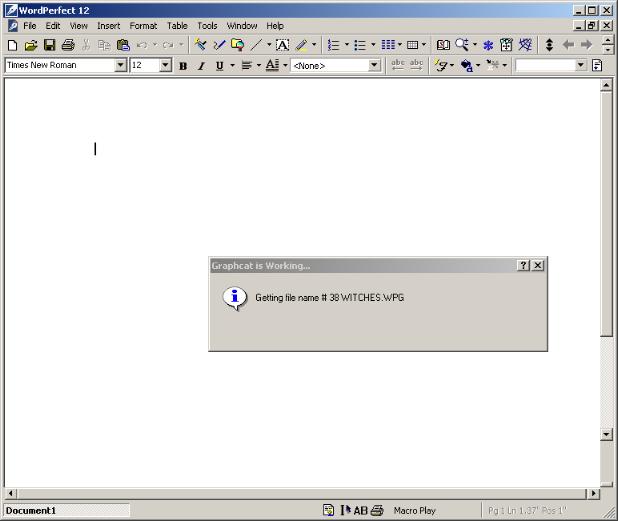Open the bullet styles dropdown
This screenshot has height=521, width=618.
[373, 45]
